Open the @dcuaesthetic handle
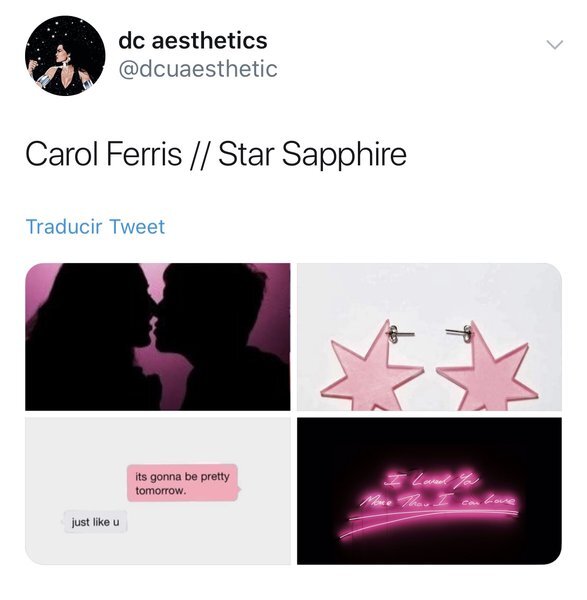Image resolution: width=587 pixels, height=600 pixels. click(x=198, y=69)
